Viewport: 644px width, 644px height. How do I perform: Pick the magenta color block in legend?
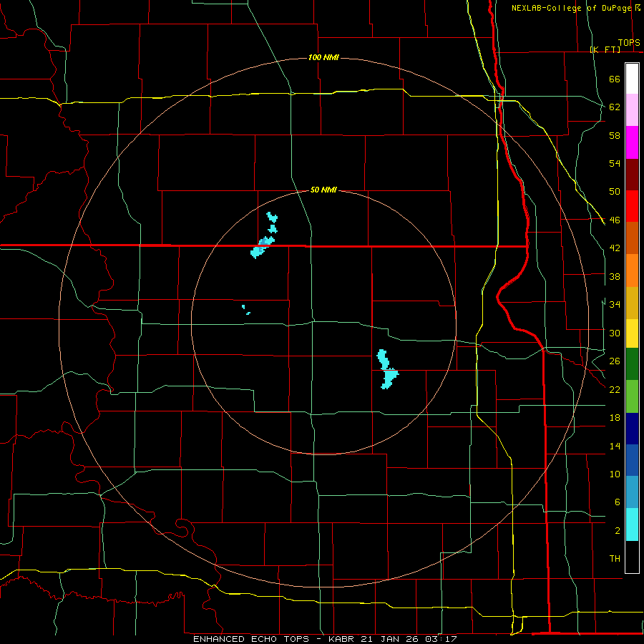[x=632, y=142]
